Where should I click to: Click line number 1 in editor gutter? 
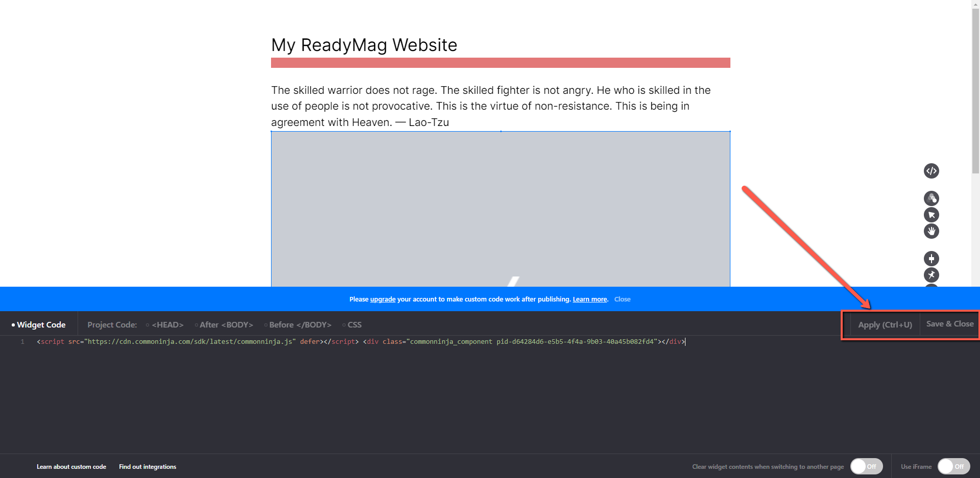tap(22, 342)
